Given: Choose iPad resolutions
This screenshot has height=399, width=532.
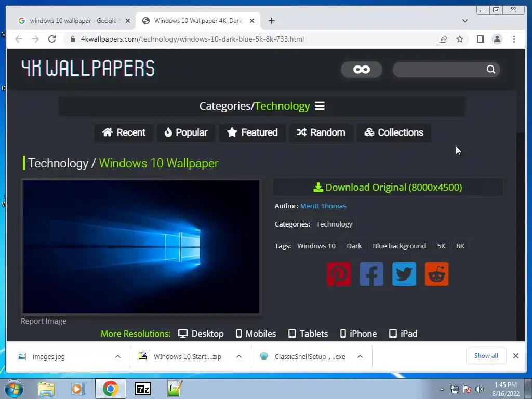Looking at the screenshot, I should [403, 334].
